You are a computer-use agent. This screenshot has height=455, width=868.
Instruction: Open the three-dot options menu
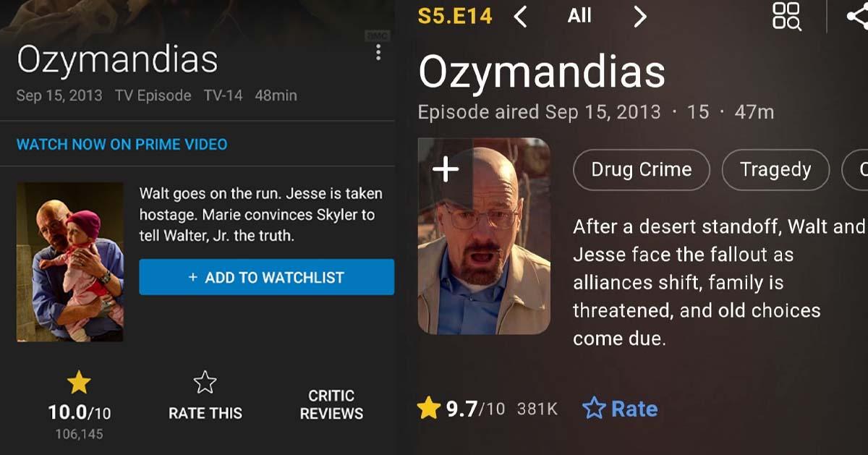click(378, 52)
